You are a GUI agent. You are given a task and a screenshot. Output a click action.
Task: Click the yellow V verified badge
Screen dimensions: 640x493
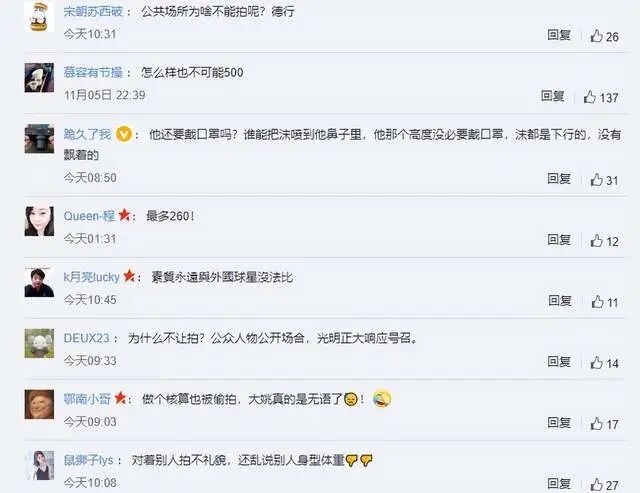click(x=124, y=134)
